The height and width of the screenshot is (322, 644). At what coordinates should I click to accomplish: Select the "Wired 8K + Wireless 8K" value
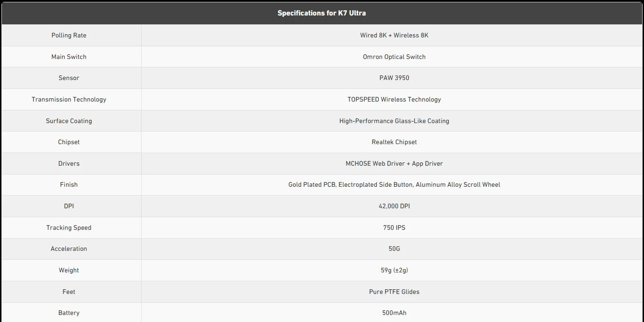coord(394,36)
